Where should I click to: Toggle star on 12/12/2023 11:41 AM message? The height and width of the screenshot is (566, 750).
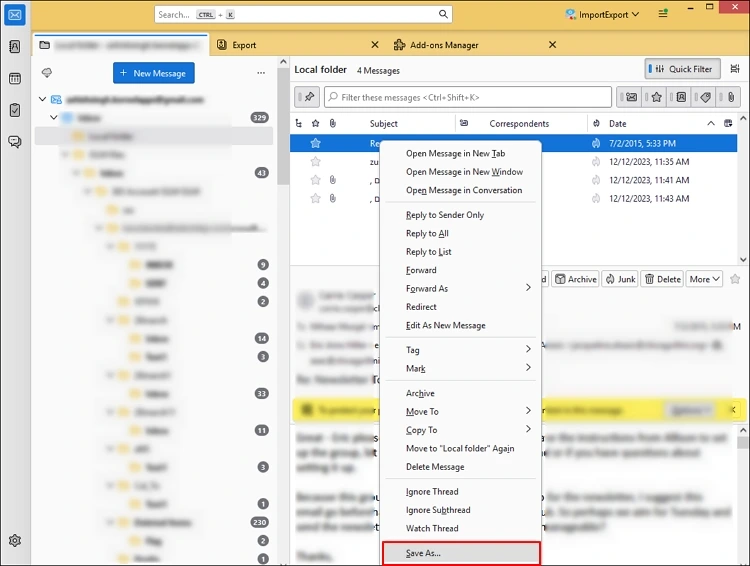click(315, 180)
